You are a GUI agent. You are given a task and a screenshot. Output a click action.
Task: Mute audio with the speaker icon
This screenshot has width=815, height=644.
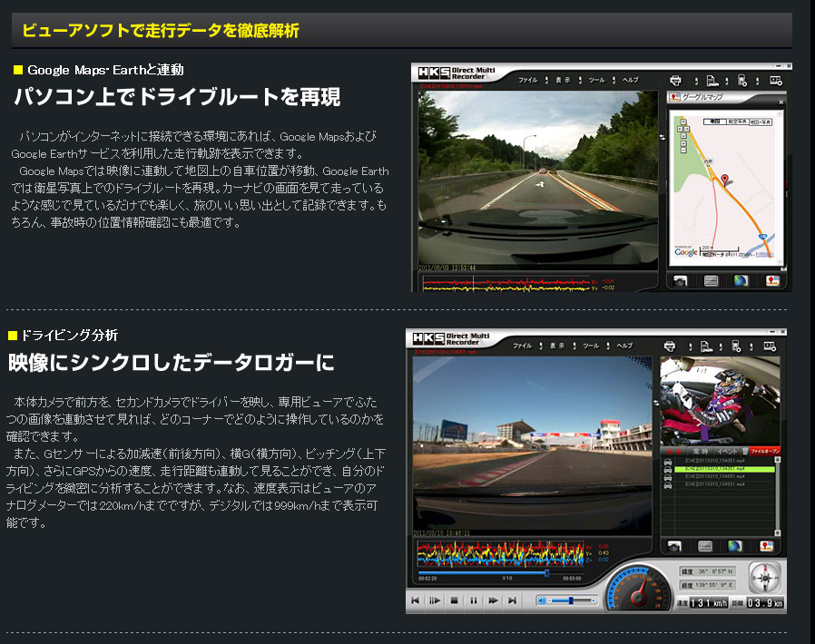(541, 600)
